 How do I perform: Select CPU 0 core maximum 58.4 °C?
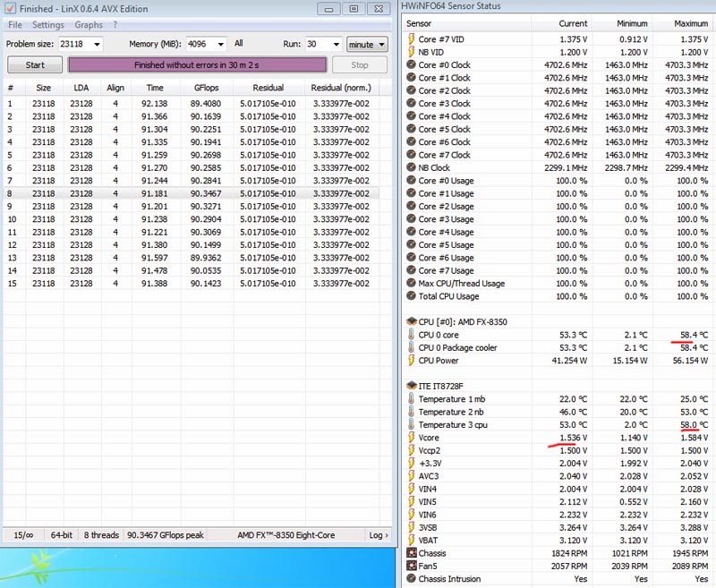[x=694, y=335]
